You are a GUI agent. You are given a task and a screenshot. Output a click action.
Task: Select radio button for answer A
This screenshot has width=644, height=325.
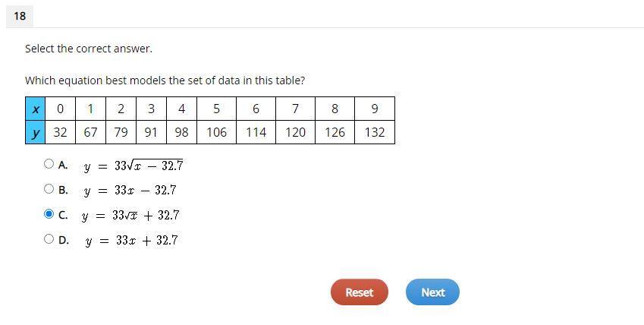(x=49, y=164)
